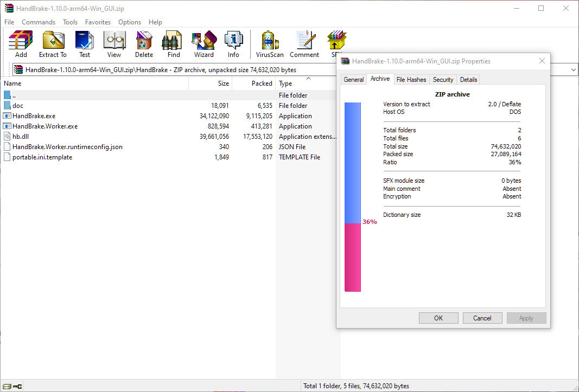
Task: Click the 9,115,205 packed value
Action: pyautogui.click(x=259, y=116)
